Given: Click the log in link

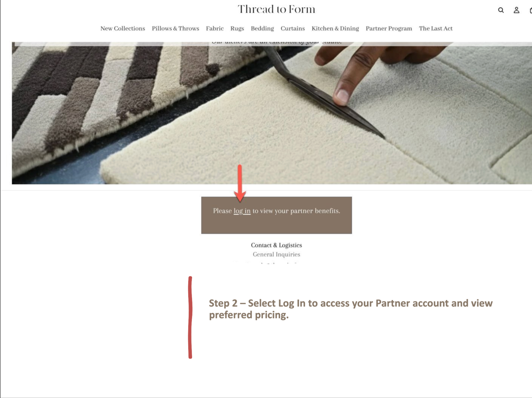Looking at the screenshot, I should [x=242, y=211].
